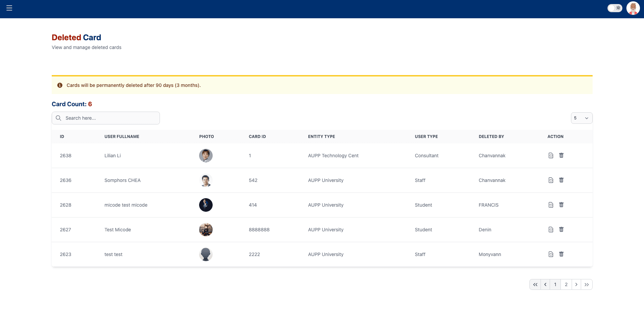
Task: Jump to the first page
Action: (x=535, y=284)
